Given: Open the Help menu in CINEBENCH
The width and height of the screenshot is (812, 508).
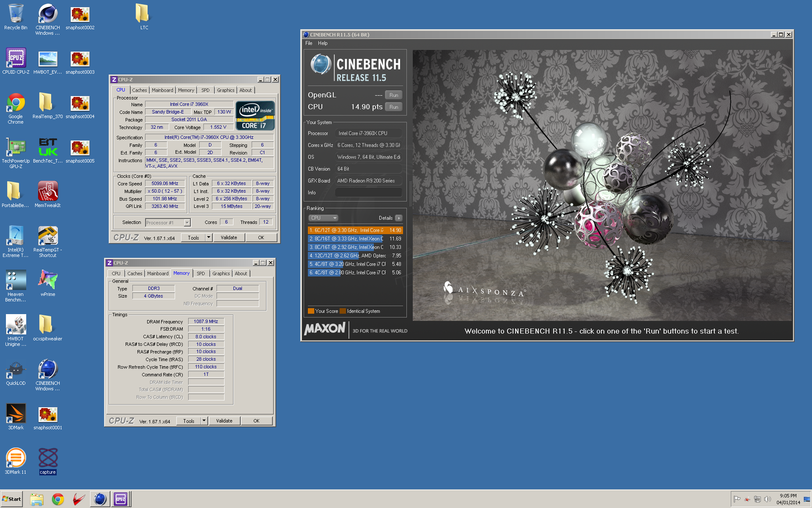Looking at the screenshot, I should click(323, 43).
